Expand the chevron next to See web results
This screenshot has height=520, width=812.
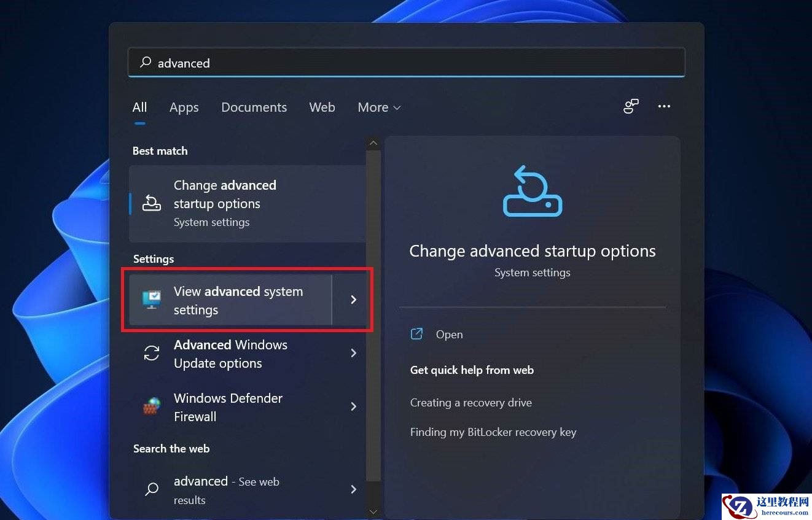point(353,489)
